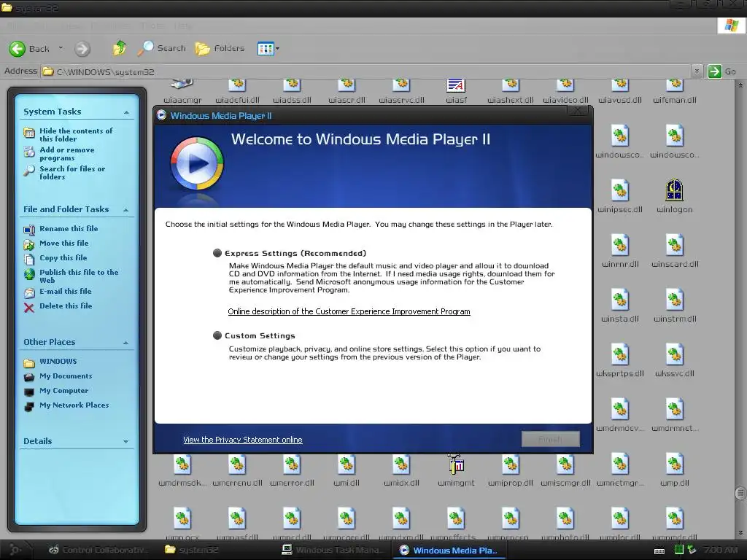Select the winstrm.dll file icon
The height and width of the screenshot is (560, 747).
click(675, 300)
